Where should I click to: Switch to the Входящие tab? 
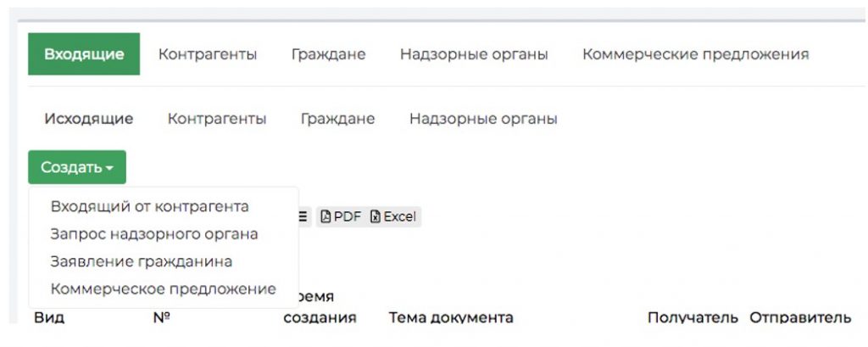click(84, 53)
